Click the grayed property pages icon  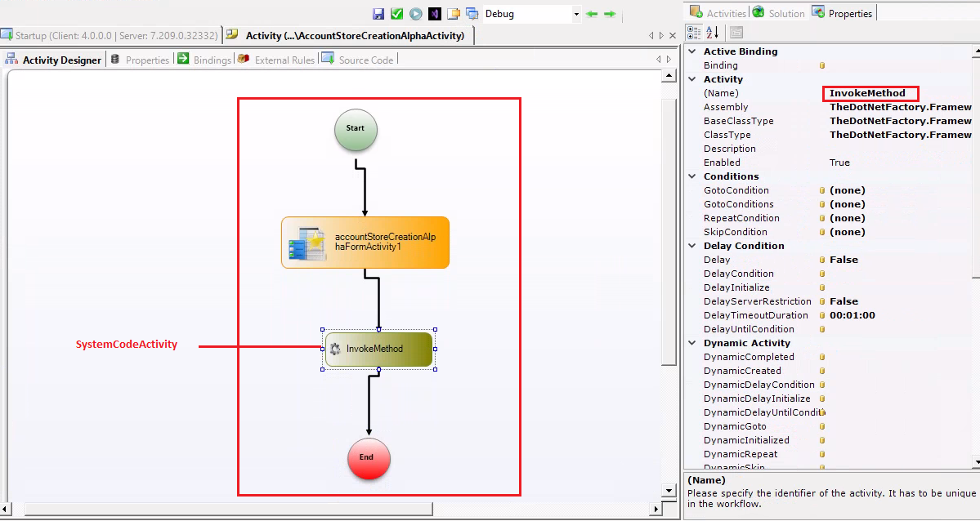click(x=736, y=33)
